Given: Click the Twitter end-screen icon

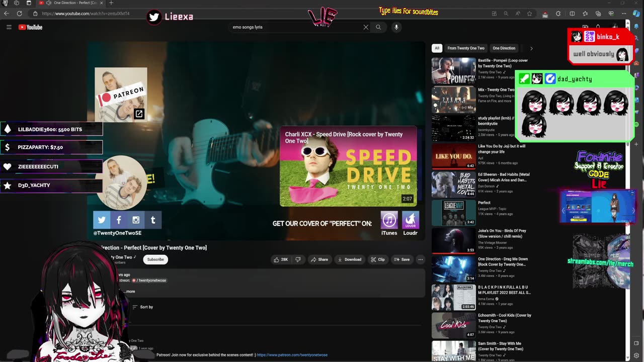Looking at the screenshot, I should (102, 220).
